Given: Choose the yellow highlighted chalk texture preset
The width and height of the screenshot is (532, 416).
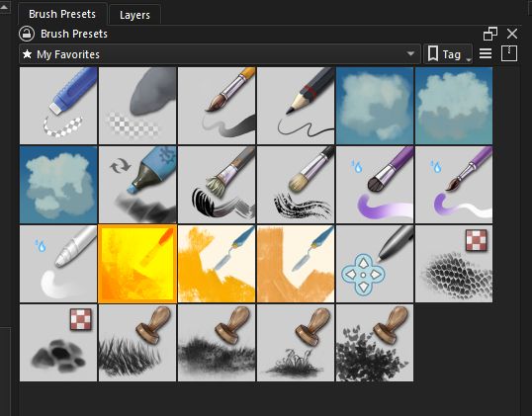Looking at the screenshot, I should click(x=137, y=264).
